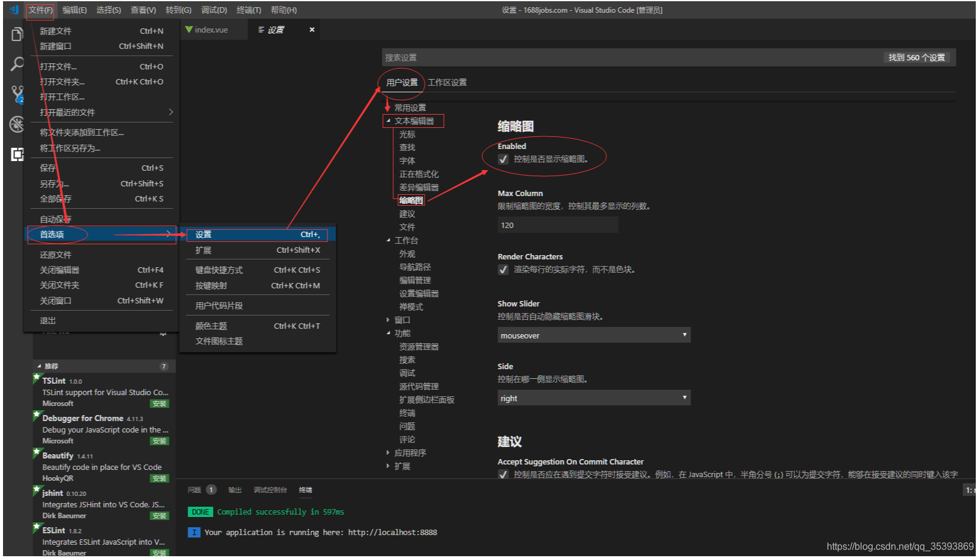Select 新建文件 from the File menu

(x=101, y=31)
